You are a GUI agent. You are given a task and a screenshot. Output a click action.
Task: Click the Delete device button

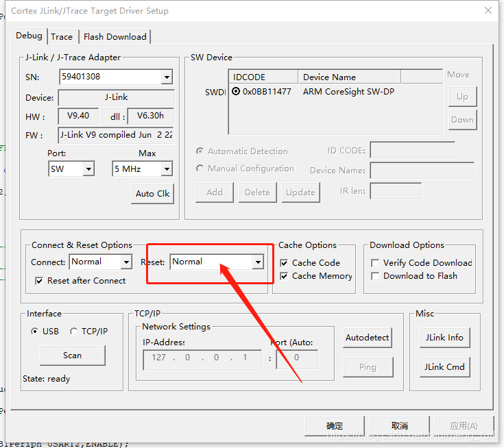[257, 192]
